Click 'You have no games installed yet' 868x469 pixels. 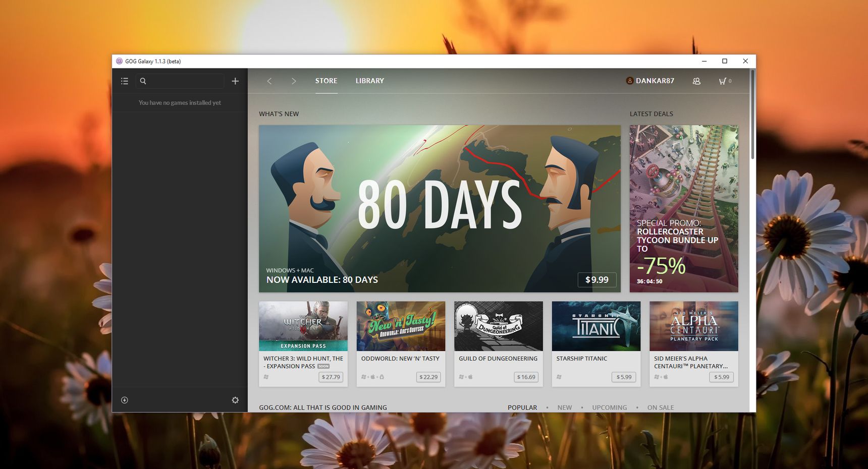click(180, 103)
